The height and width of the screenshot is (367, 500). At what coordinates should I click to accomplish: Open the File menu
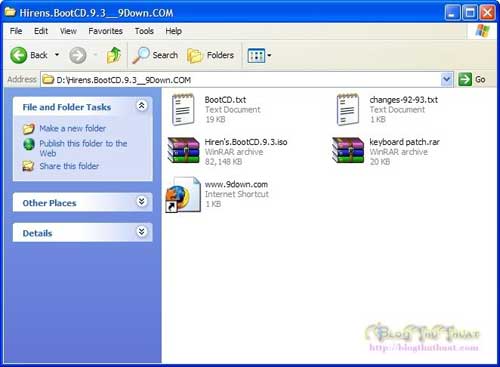tap(16, 31)
